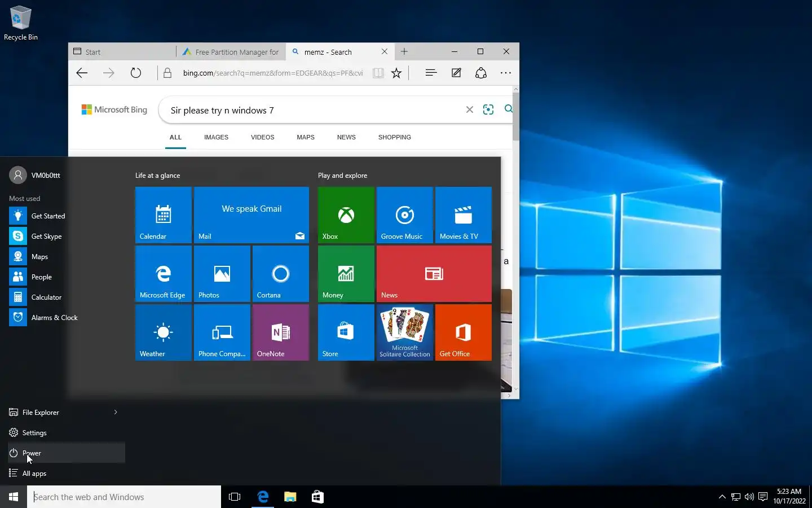Select the SHOPPING tab on Bing
This screenshot has height=508, width=812.
point(395,137)
